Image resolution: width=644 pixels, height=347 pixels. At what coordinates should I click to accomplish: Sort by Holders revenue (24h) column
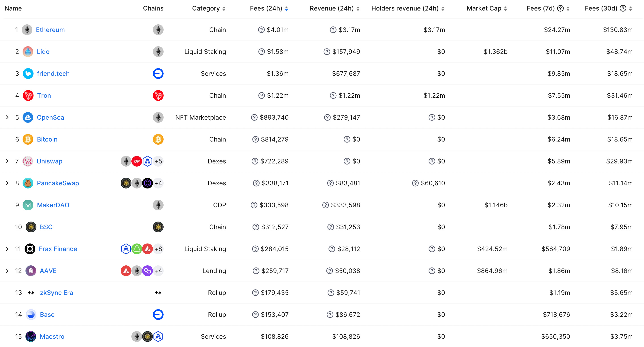tap(408, 8)
